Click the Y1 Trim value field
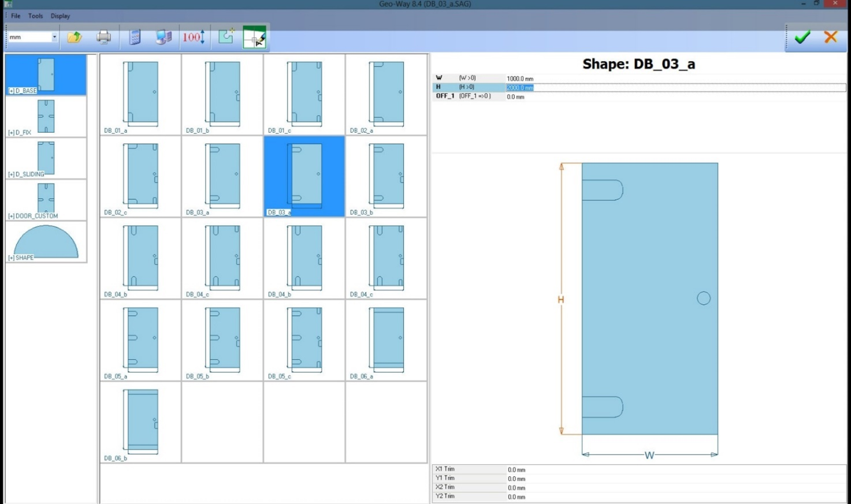 pos(675,479)
